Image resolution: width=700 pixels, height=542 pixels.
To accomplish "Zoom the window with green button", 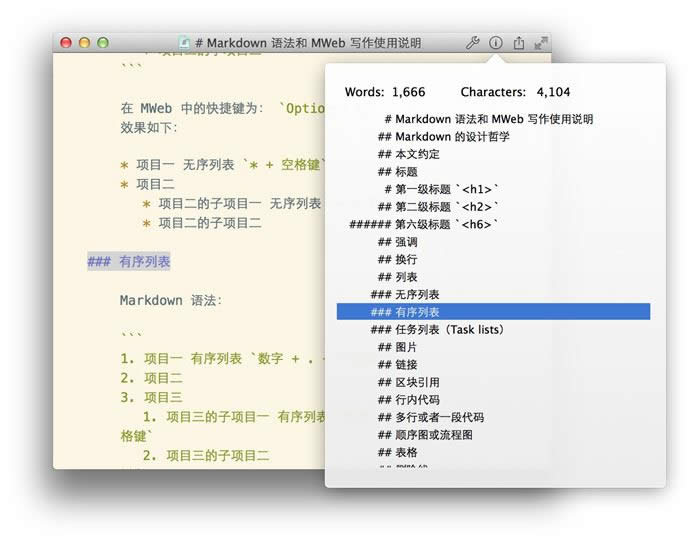I will click(x=103, y=43).
